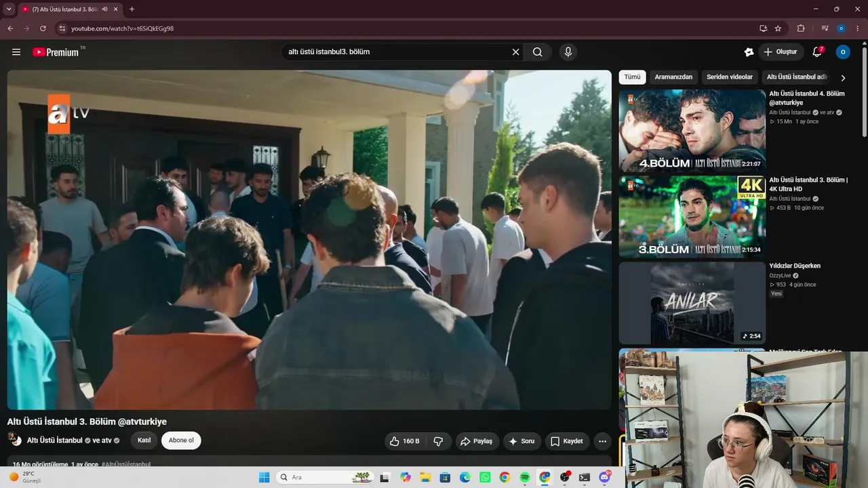Open a new browser tab
The width and height of the screenshot is (868, 488).
pos(132,9)
